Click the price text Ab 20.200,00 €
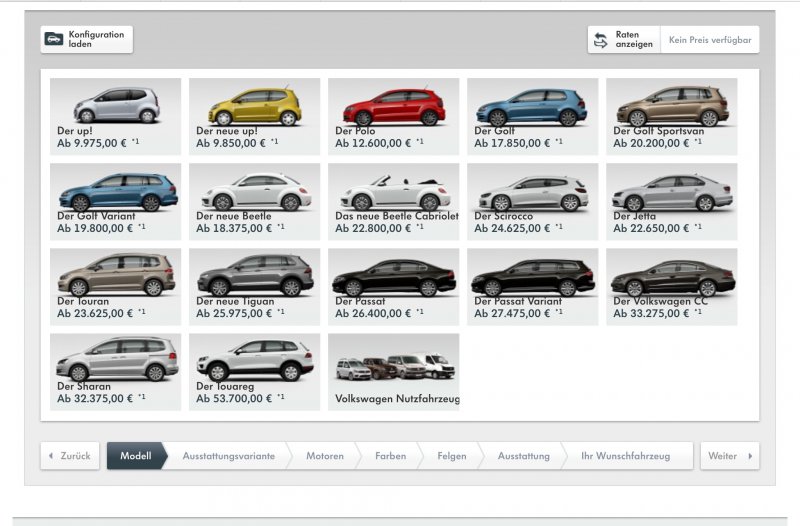Screen dimensions: 800x526 pyautogui.click(x=651, y=143)
